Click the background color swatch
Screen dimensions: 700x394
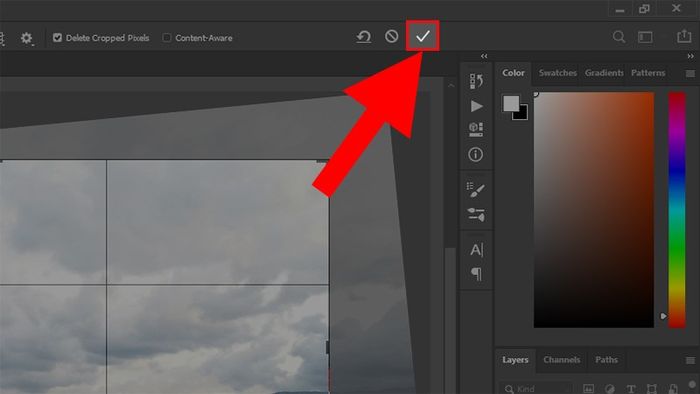[522, 114]
